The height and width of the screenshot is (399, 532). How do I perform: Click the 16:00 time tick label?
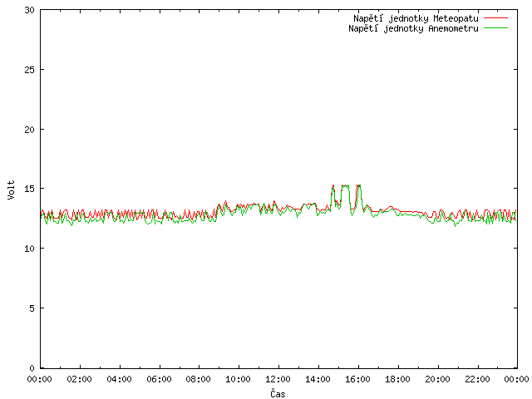(357, 379)
